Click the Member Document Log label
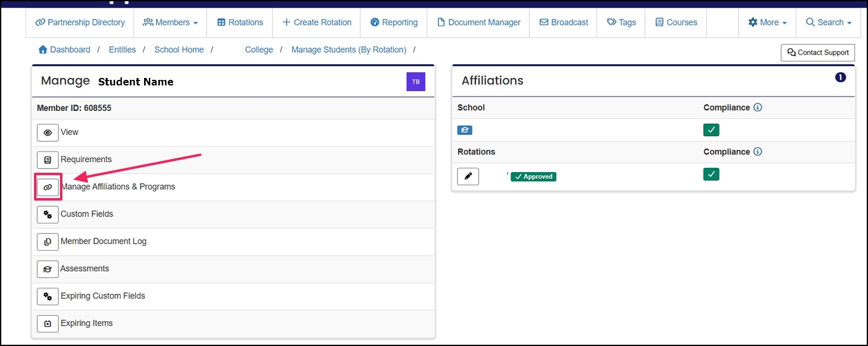The image size is (868, 346). (x=103, y=241)
